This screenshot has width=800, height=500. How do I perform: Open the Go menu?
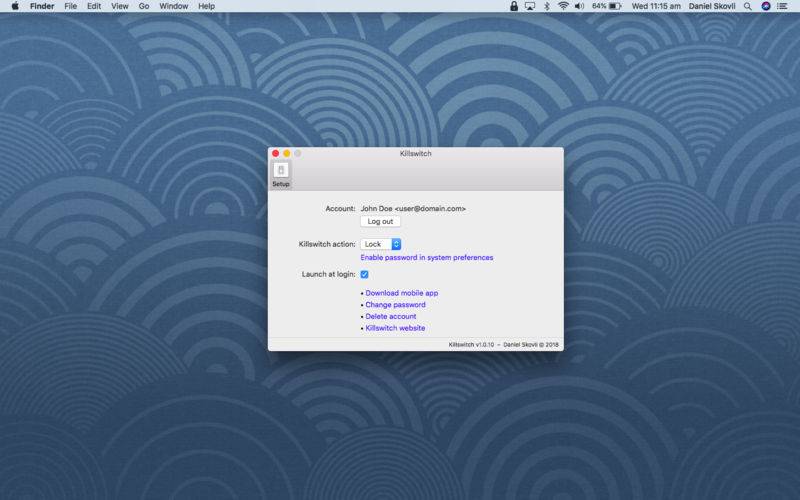(x=144, y=6)
